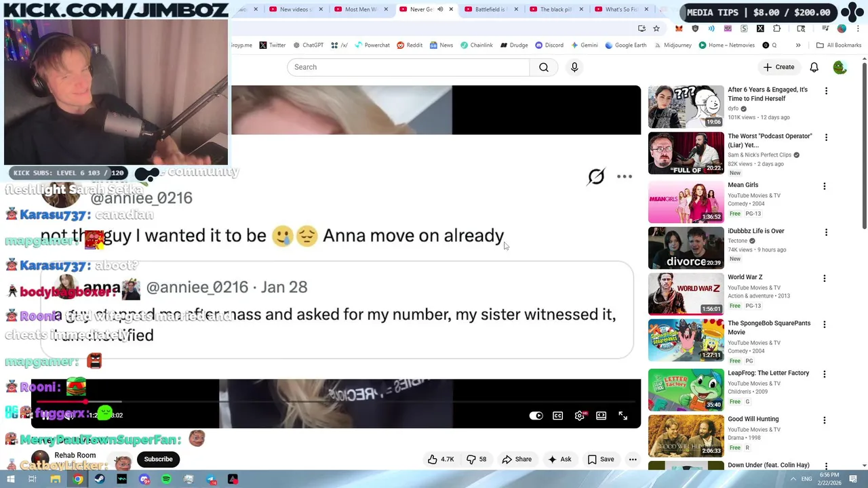The image size is (868, 488).
Task: Enter fullscreen mode on video player
Action: click(x=623, y=416)
